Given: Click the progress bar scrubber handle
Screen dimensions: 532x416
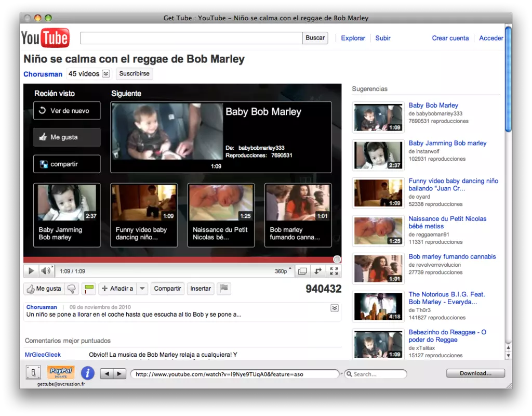Looking at the screenshot, I should click(337, 259).
